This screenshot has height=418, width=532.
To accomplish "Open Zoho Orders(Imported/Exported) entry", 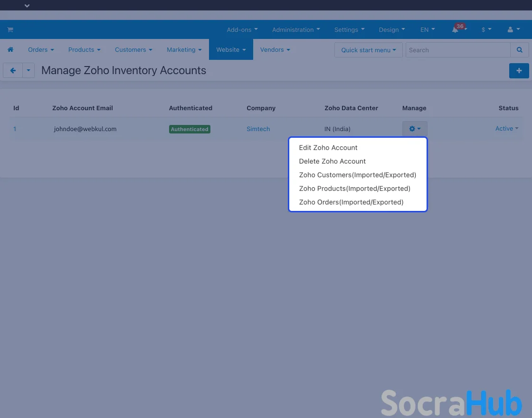I will pyautogui.click(x=351, y=202).
